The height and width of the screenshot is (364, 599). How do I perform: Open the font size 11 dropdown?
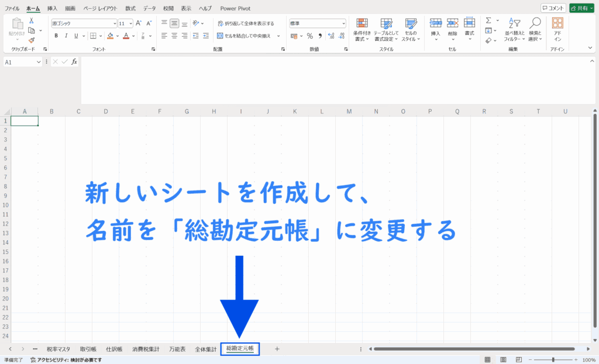point(130,23)
